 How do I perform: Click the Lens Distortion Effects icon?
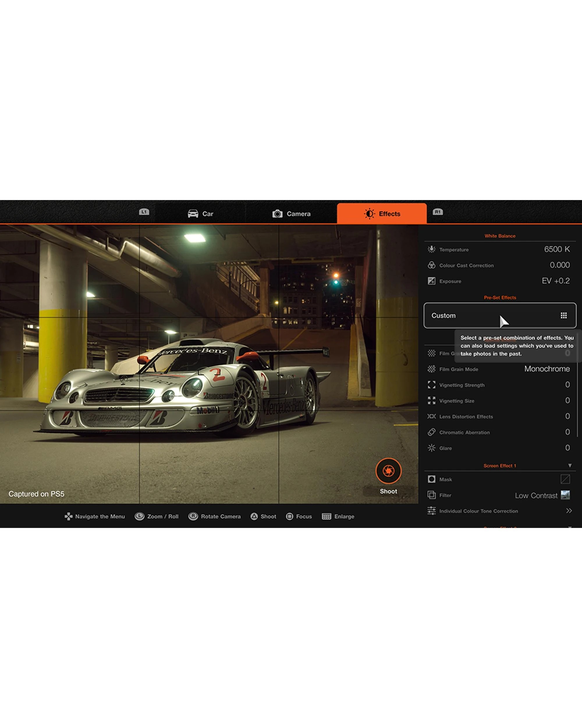click(x=432, y=417)
